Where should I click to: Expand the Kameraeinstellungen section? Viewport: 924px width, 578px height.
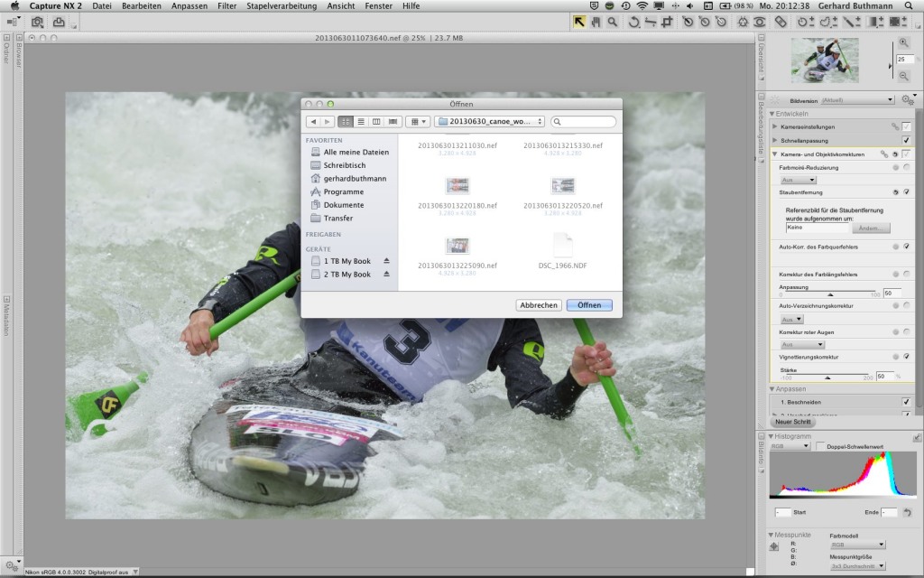point(775,126)
